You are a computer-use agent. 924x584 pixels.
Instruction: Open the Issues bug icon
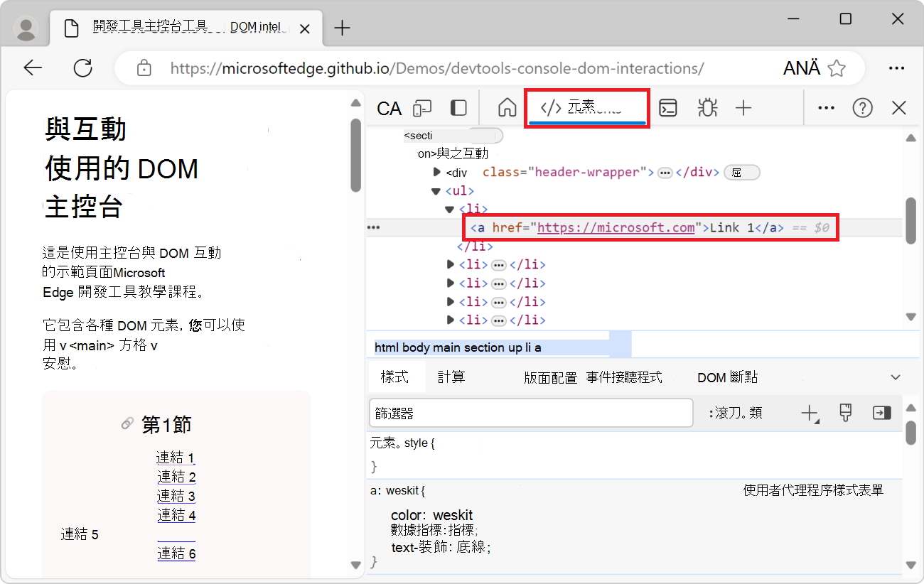point(707,107)
